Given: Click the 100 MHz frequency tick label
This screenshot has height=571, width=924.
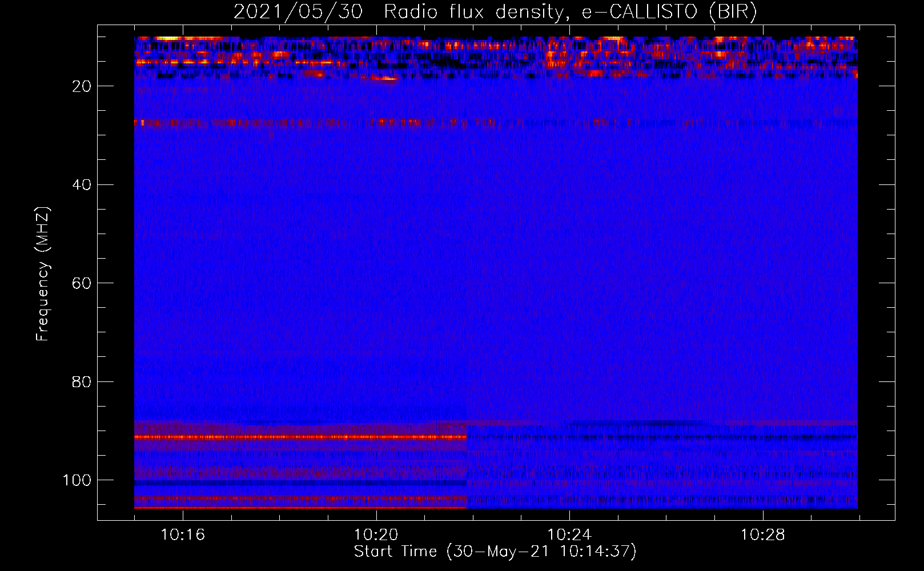Looking at the screenshot, I should (77, 480).
